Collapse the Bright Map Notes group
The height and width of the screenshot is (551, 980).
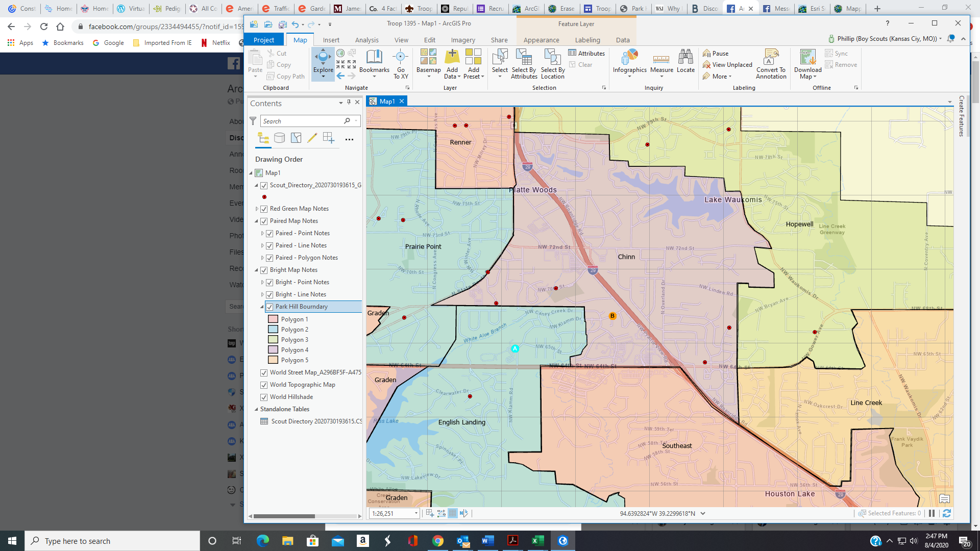tap(256, 270)
